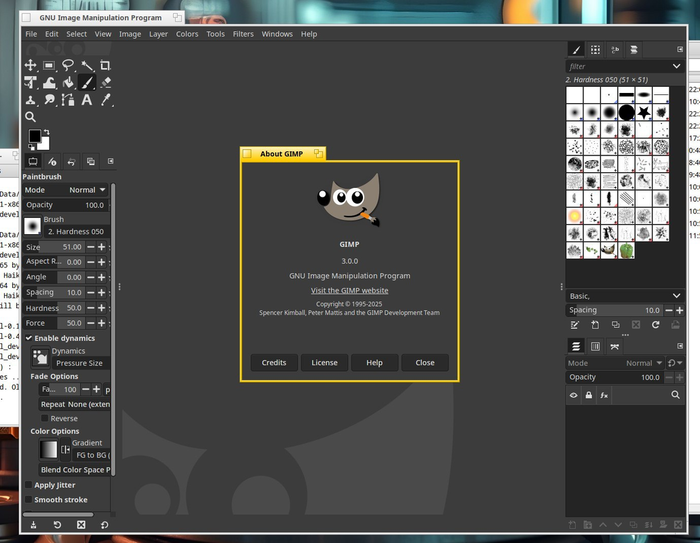
Task: Click the layer effects fx icon
Action: 604,395
